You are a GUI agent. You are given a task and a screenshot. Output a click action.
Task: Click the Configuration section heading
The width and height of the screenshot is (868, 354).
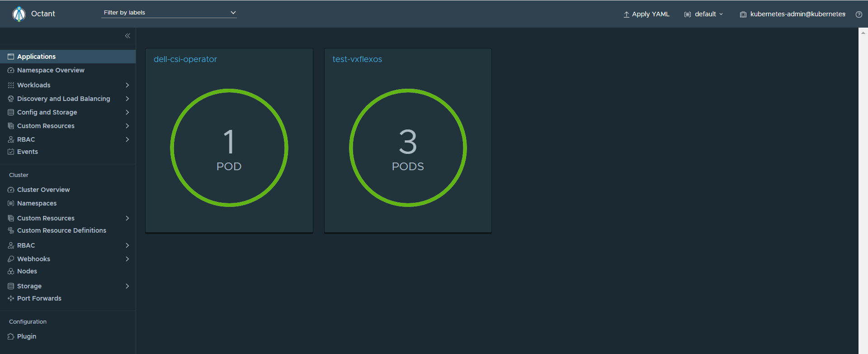(28, 322)
